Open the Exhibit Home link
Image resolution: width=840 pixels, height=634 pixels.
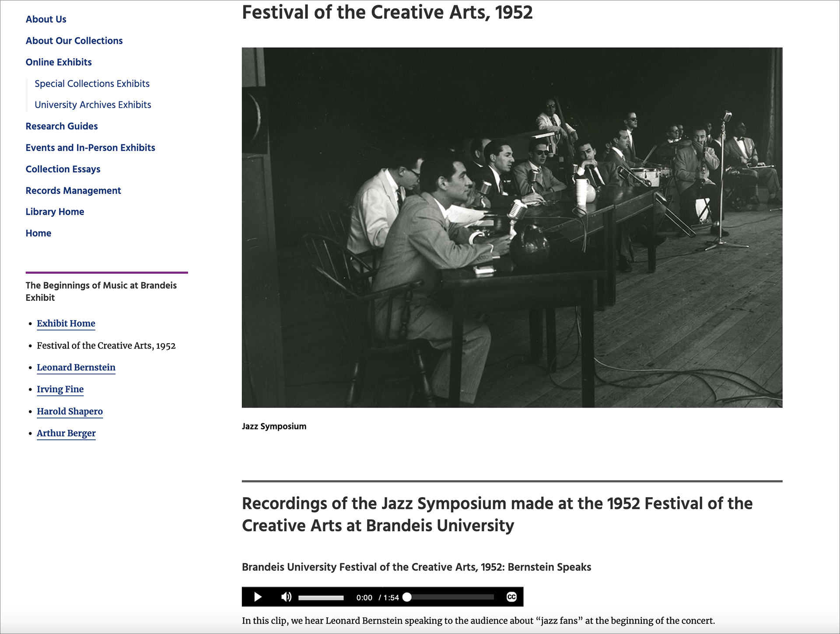(66, 324)
